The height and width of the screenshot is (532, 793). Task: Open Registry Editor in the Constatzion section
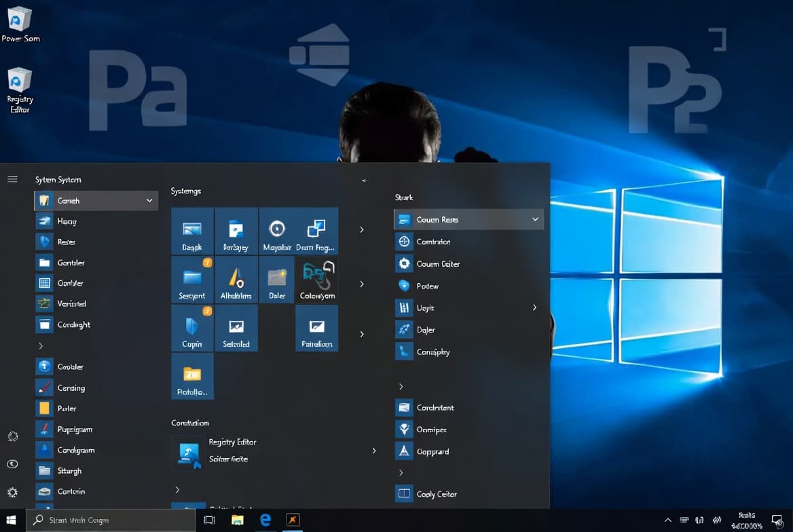(233, 442)
